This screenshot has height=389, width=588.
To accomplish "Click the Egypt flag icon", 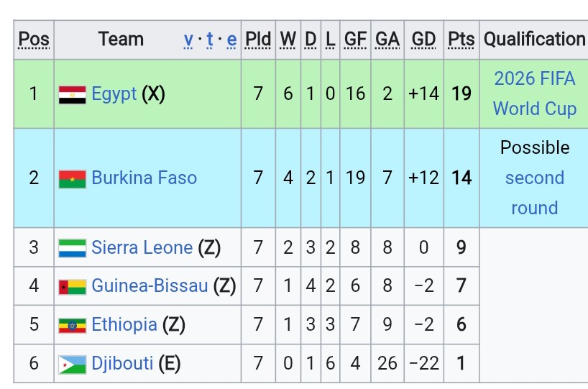I will coord(73,95).
